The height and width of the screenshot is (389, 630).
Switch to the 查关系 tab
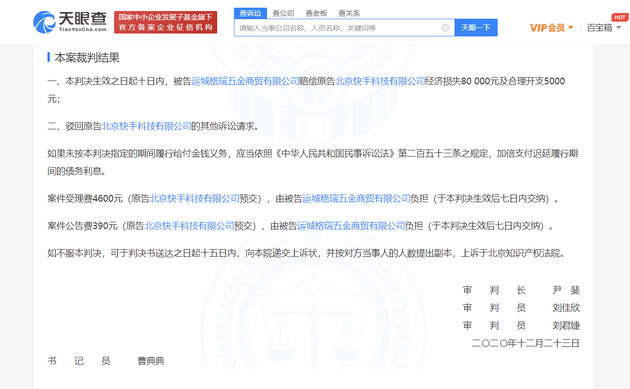pos(349,13)
